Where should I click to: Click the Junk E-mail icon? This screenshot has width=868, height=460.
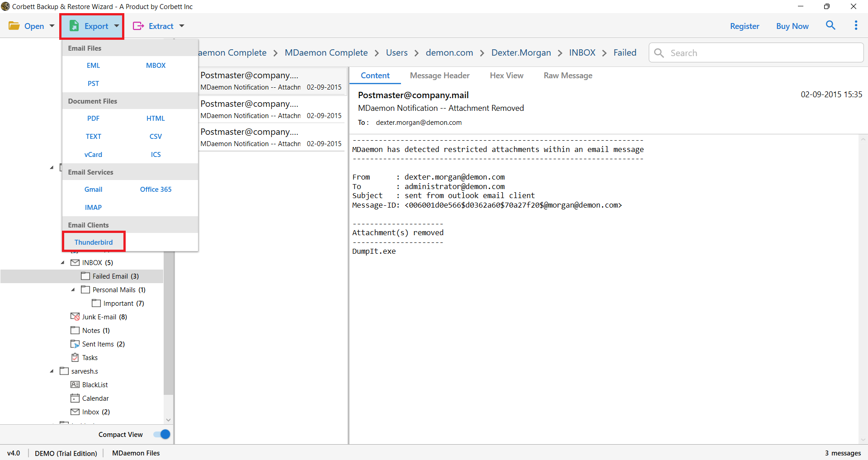click(x=75, y=317)
